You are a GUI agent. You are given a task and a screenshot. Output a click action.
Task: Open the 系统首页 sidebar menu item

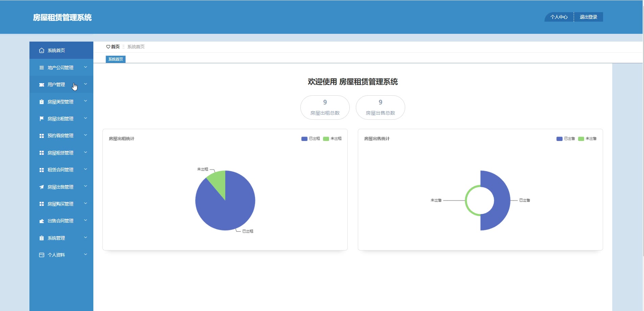(61, 50)
